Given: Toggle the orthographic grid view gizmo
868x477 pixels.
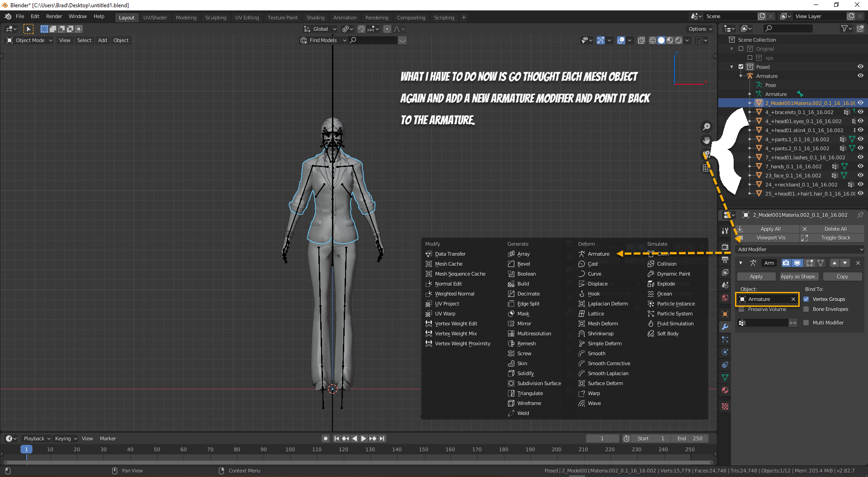Looking at the screenshot, I should pyautogui.click(x=706, y=168).
